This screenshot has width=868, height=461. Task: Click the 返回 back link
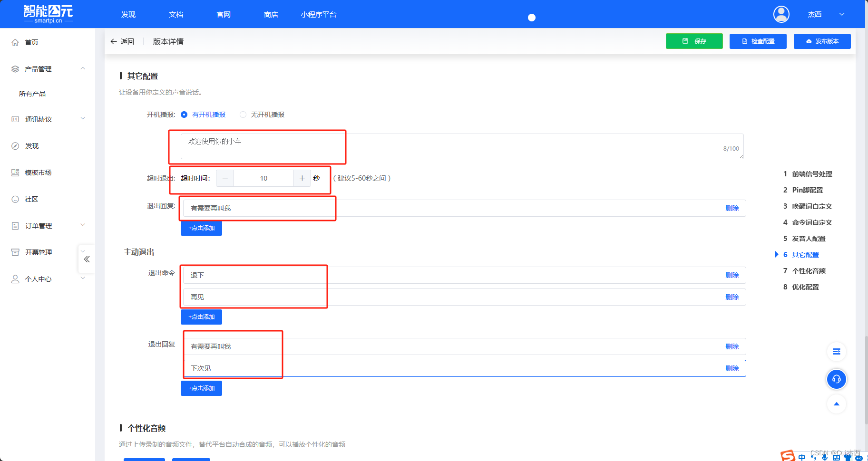coord(123,41)
